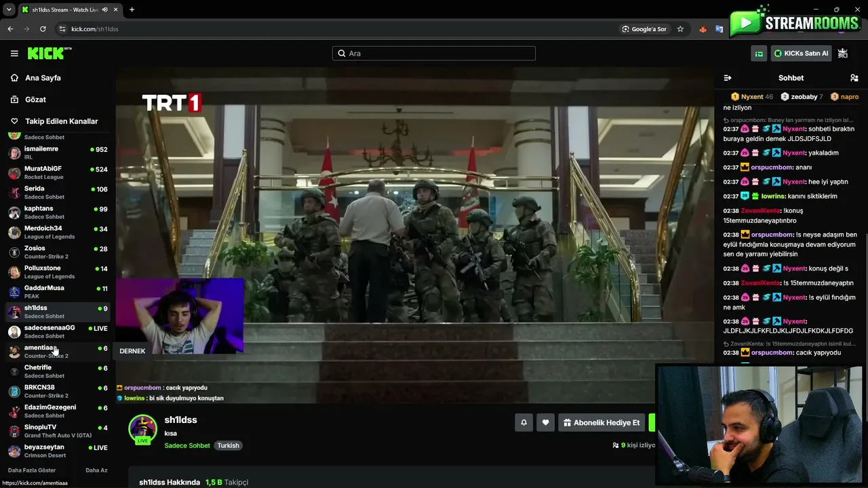The image size is (868, 488).
Task: Click the 'sh1ldss Hakkında' heading
Action: pyautogui.click(x=170, y=482)
